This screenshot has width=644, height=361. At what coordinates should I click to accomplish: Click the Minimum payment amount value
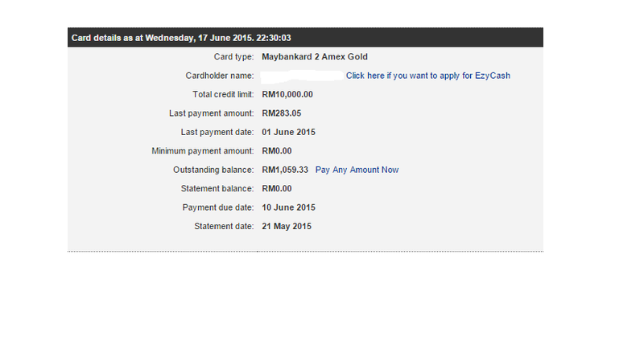[x=277, y=151]
